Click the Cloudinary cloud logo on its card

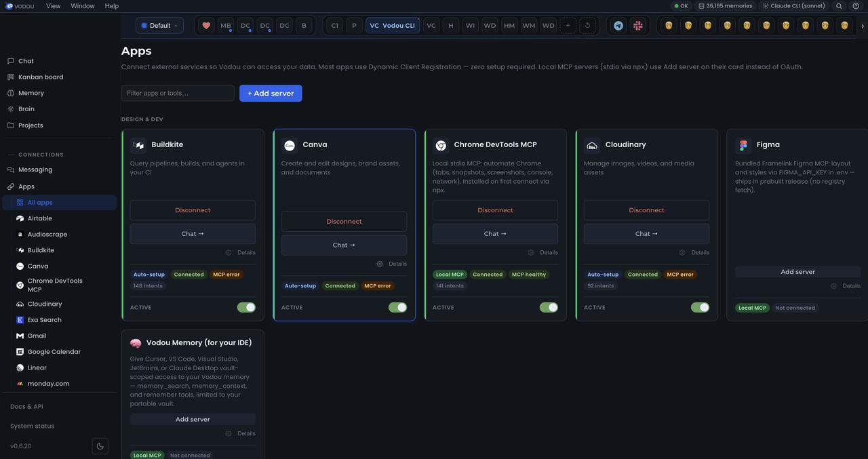(592, 145)
